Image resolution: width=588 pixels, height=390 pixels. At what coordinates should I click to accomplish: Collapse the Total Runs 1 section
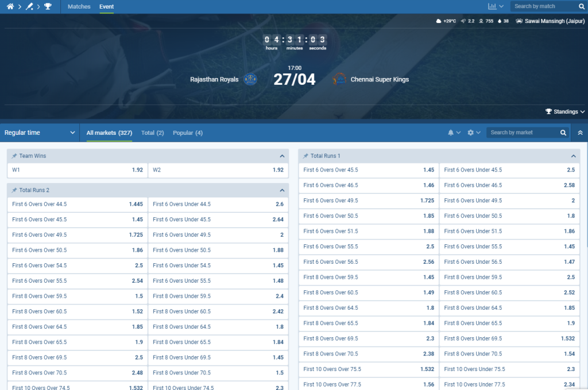pyautogui.click(x=574, y=156)
